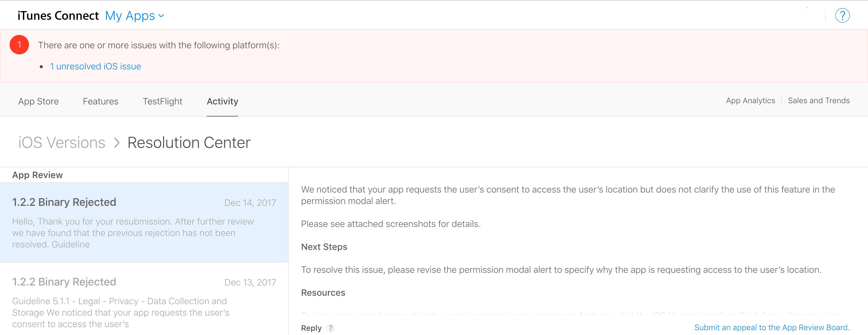The image size is (868, 335).
Task: Select the Activity tab
Action: pyautogui.click(x=222, y=101)
